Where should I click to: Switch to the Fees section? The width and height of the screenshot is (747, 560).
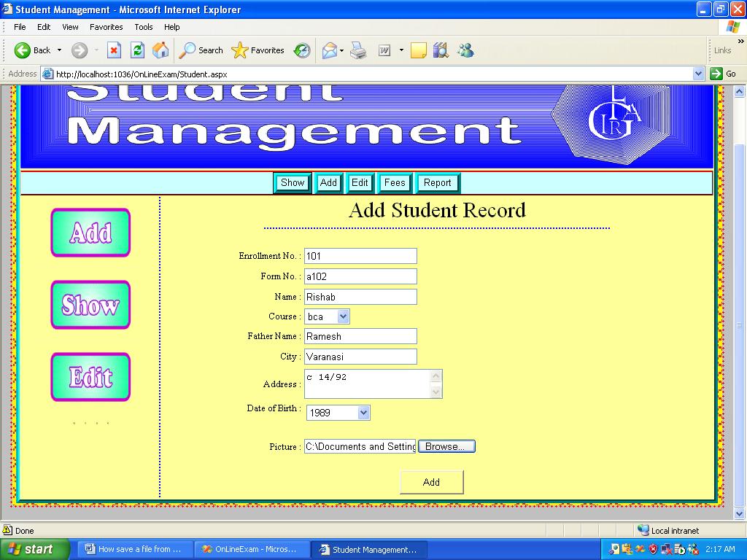click(x=394, y=182)
